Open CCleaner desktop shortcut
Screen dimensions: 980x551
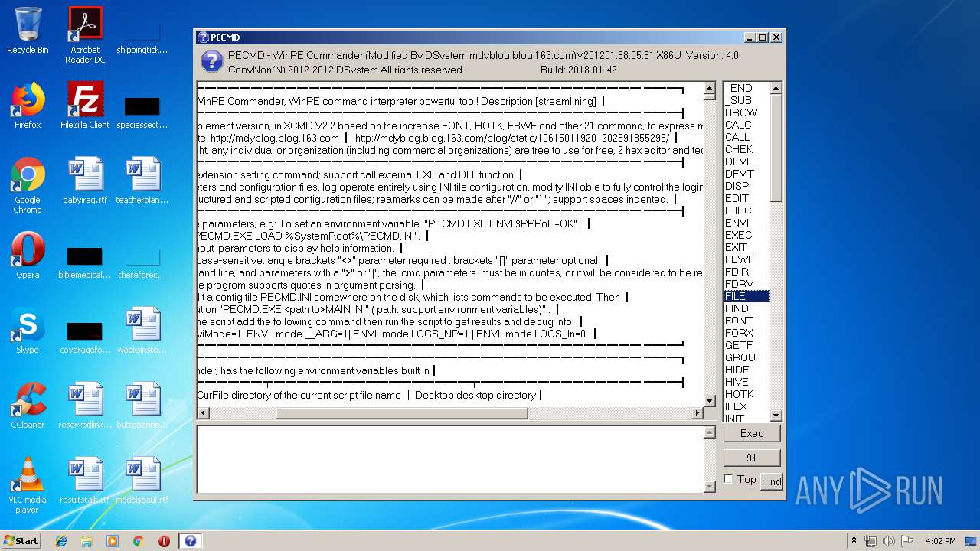[28, 406]
